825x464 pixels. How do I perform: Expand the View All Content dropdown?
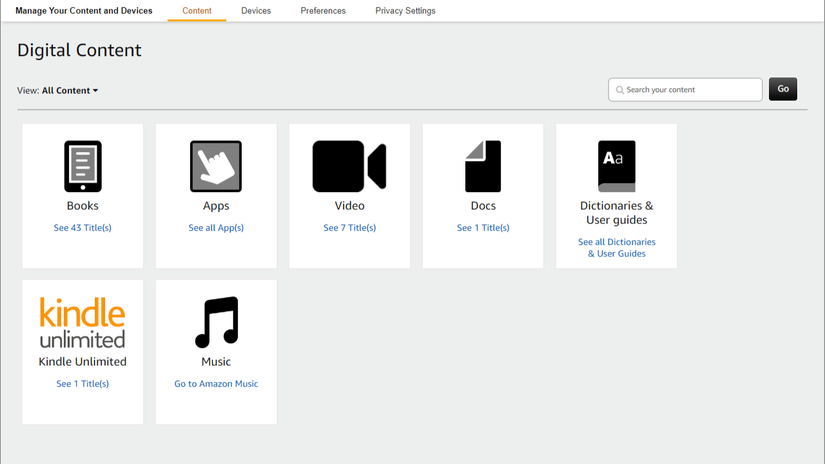(x=70, y=91)
